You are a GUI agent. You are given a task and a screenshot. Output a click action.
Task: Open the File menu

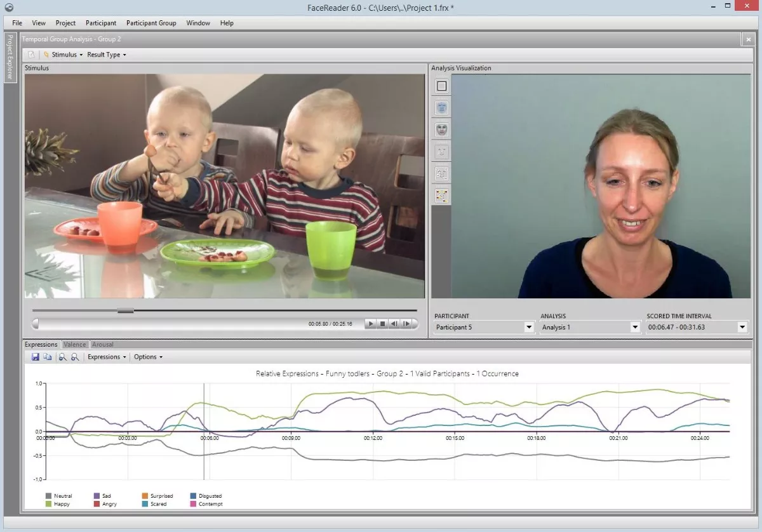pos(17,23)
